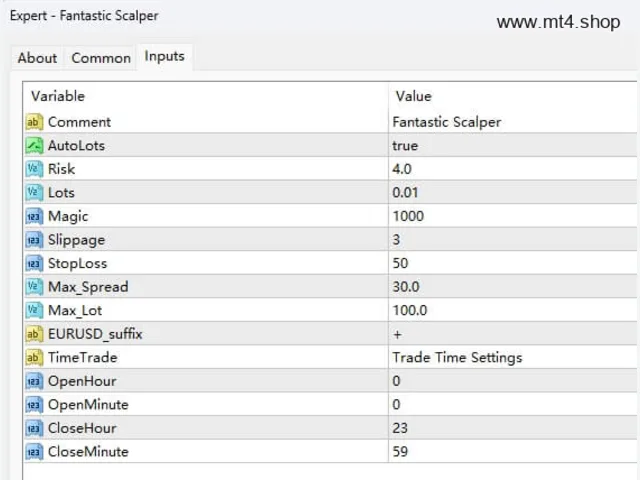The image size is (640, 480).
Task: Click the string icon next to Comment
Action: [34, 122]
